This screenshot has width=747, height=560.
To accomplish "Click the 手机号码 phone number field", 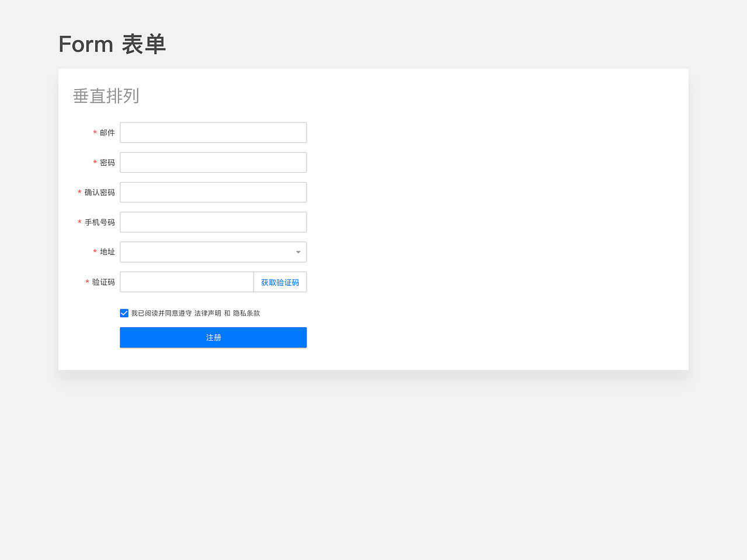I will pos(213,222).
